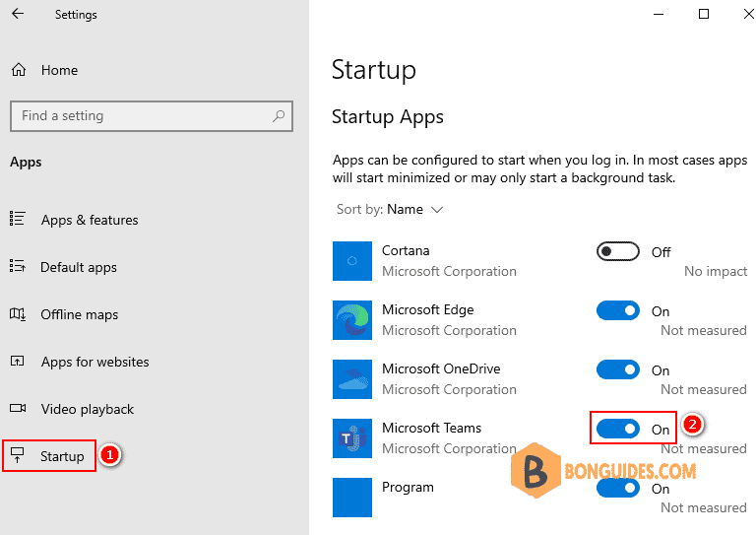The image size is (756, 535).
Task: Open the Sort by Name dropdown
Action: [390, 209]
